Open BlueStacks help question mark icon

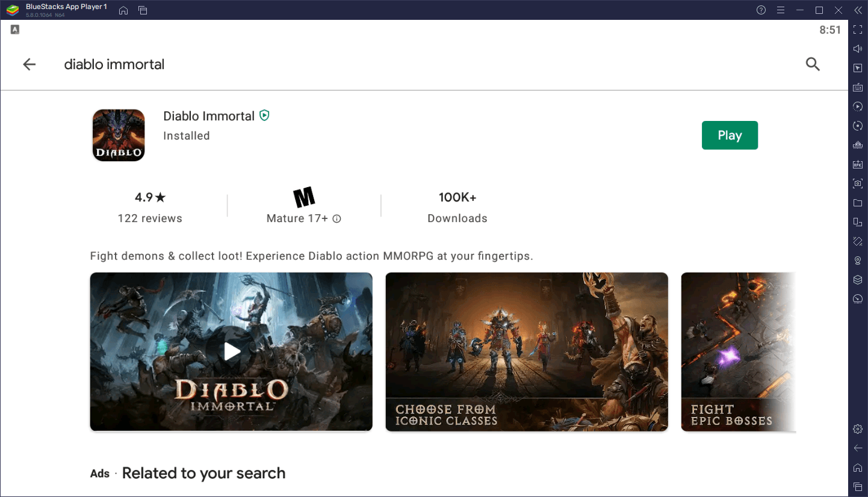point(761,10)
